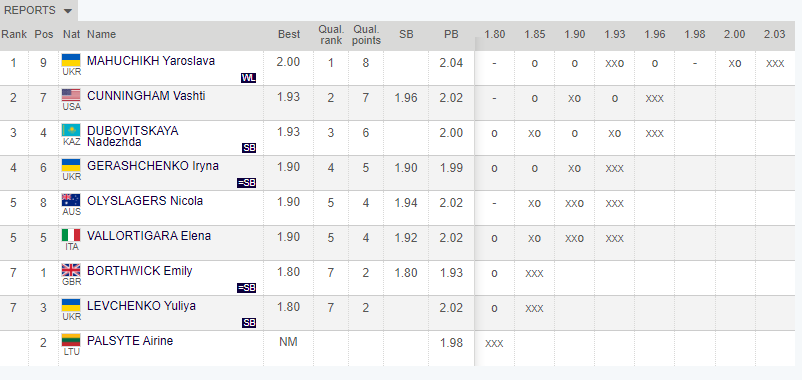This screenshot has width=802, height=380.
Task: Click the USA flag beside CUNNINGHAM
Action: coord(71,95)
